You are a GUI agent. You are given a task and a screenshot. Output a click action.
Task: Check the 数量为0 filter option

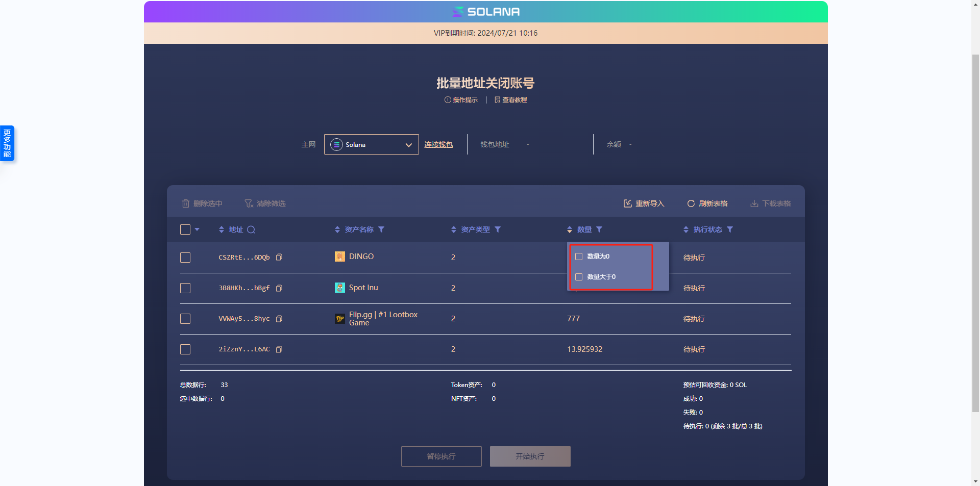tap(579, 257)
